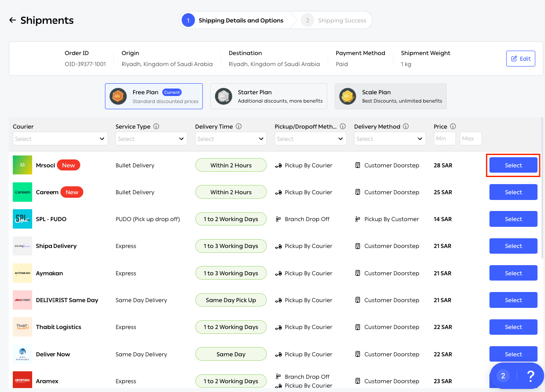The height and width of the screenshot is (392, 545).
Task: Open the Courier filter dropdown
Action: [x=60, y=139]
